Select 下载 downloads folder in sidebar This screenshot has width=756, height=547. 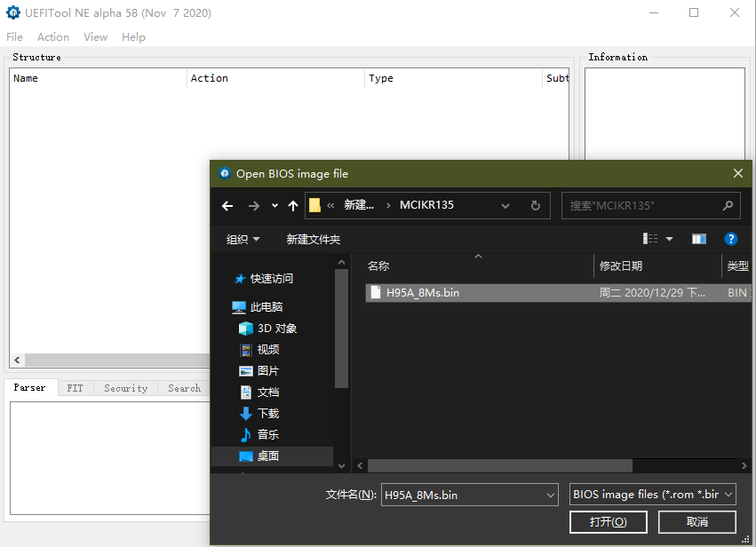click(x=267, y=414)
